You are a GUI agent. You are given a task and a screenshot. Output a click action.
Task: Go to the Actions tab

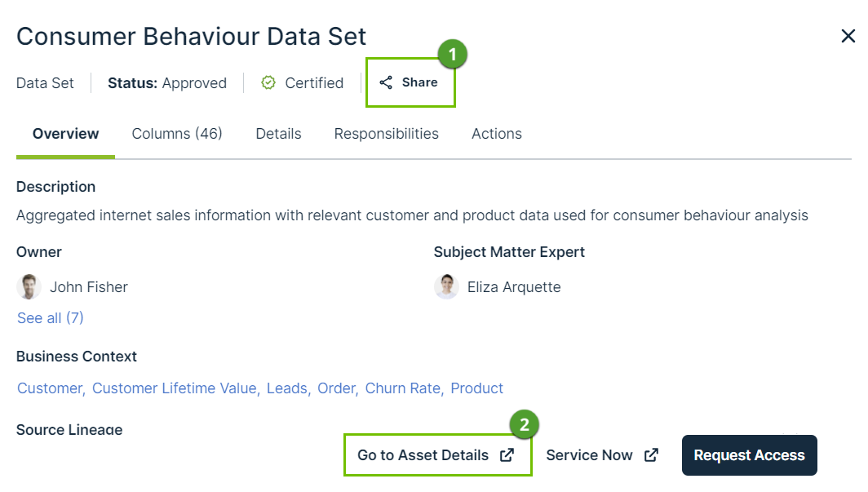[x=496, y=134]
